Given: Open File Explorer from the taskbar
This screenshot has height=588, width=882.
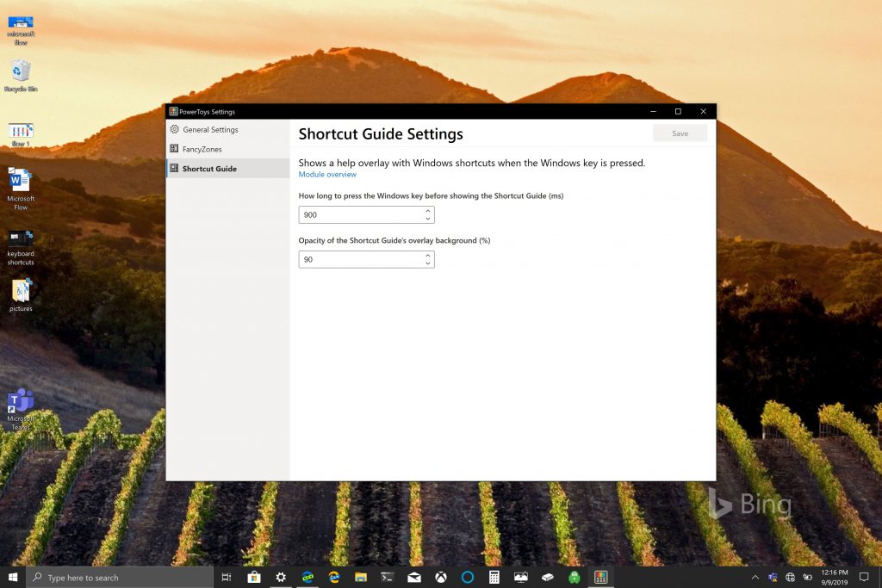Looking at the screenshot, I should (360, 577).
